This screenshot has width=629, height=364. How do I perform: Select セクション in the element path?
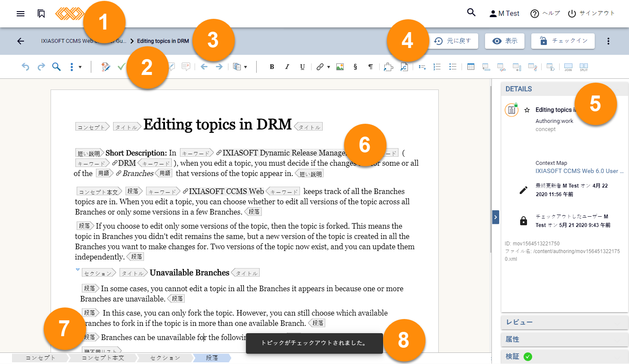(165, 358)
